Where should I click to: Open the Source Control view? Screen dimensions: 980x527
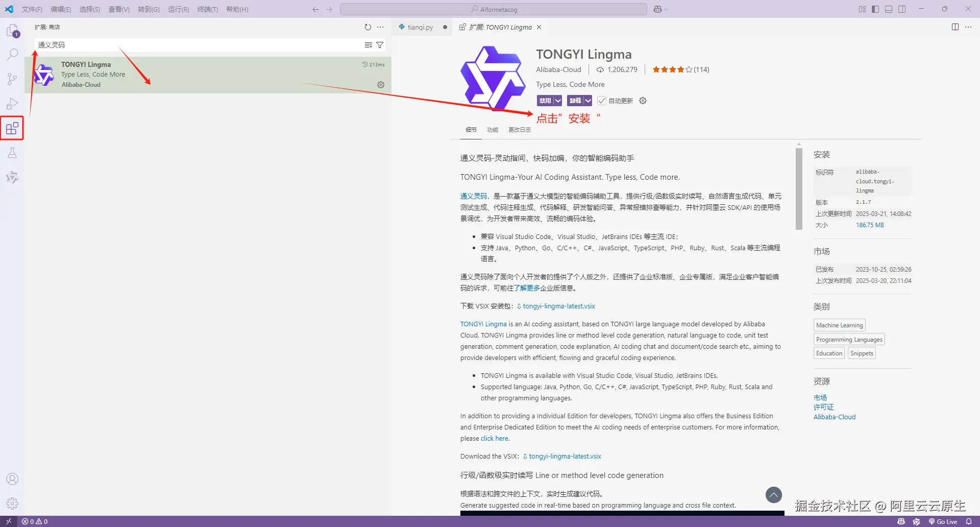12,79
